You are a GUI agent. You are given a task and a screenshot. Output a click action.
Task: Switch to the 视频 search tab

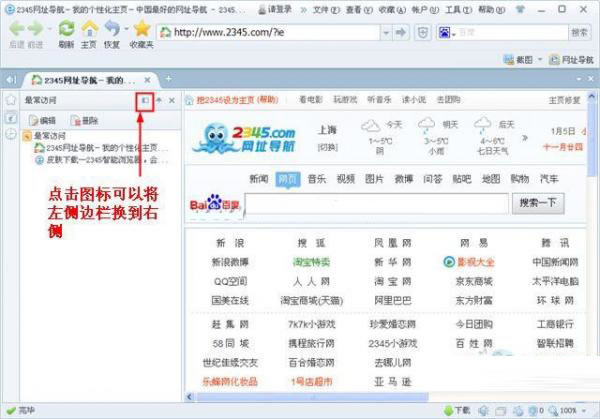pyautogui.click(x=346, y=179)
